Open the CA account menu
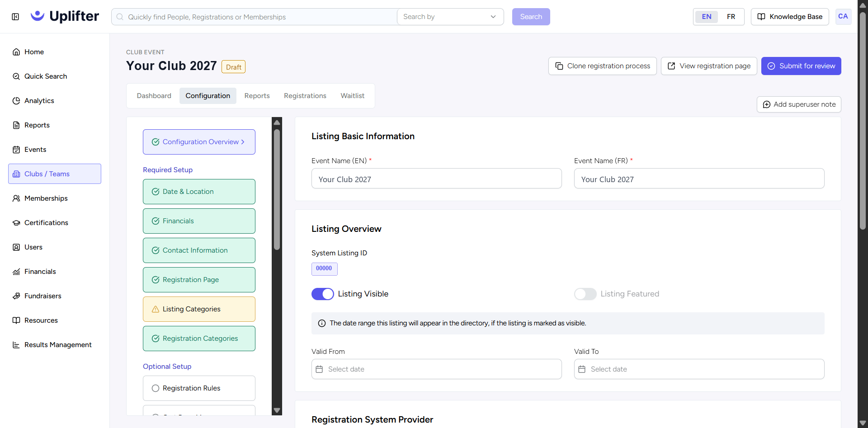The image size is (868, 428). pyautogui.click(x=843, y=17)
